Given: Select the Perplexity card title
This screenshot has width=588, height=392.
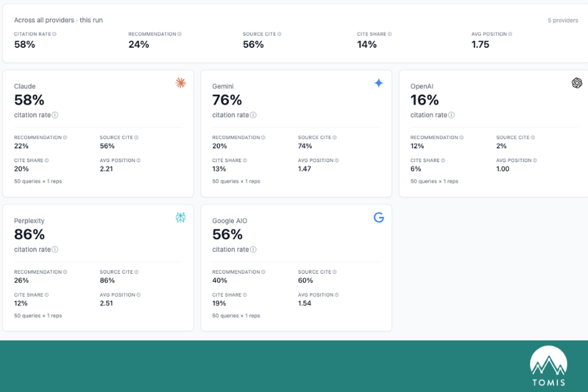Looking at the screenshot, I should (29, 221).
